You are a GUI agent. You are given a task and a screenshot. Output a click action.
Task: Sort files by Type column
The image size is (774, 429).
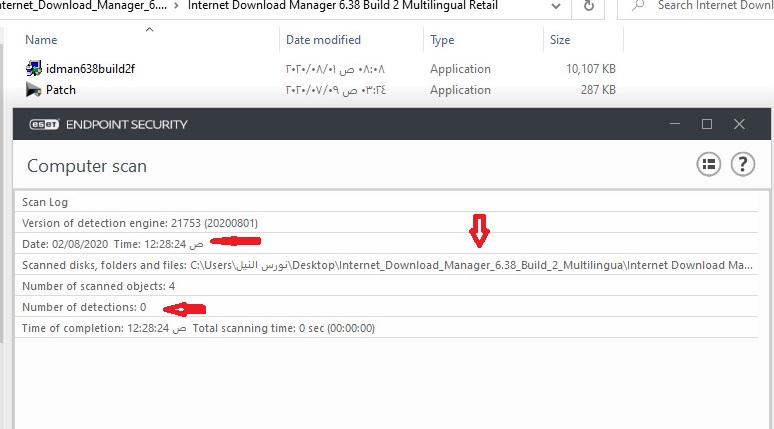click(x=442, y=40)
